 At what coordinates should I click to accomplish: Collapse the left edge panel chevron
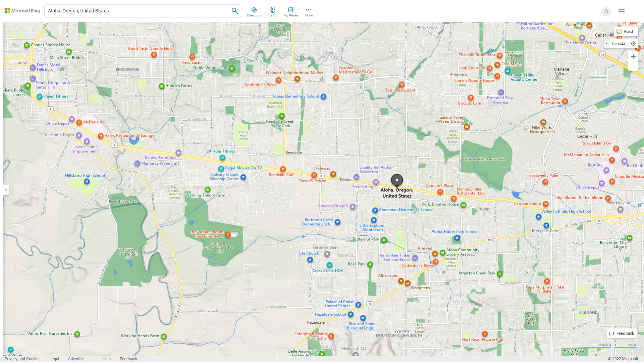click(x=5, y=190)
